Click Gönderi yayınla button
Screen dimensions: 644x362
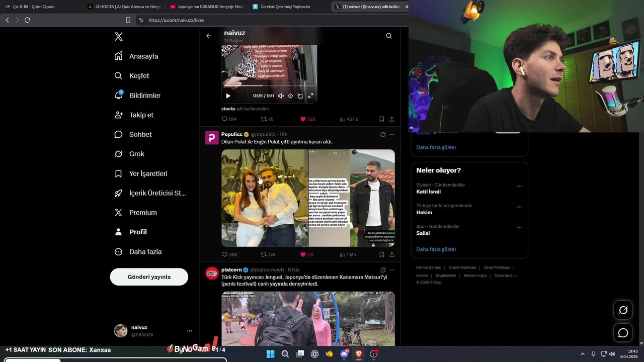(x=149, y=277)
